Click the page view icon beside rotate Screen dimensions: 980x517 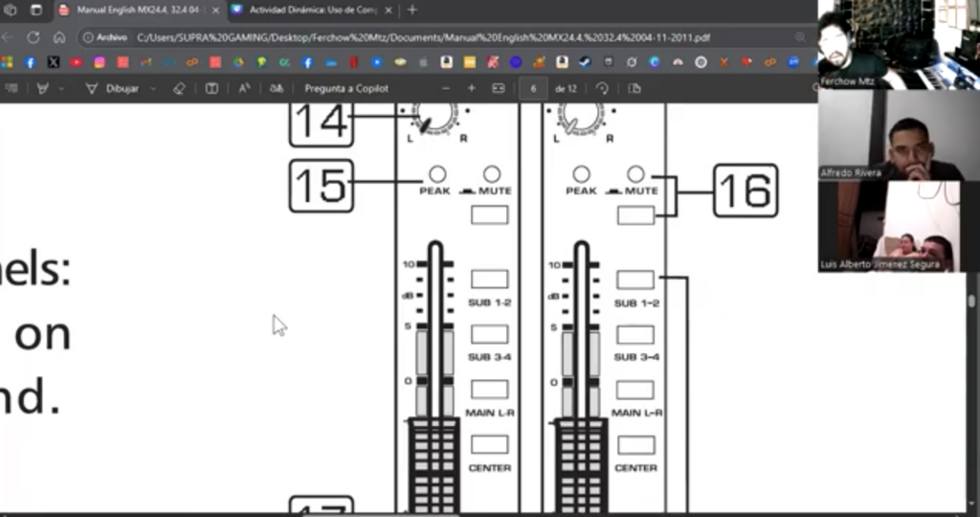tap(635, 89)
